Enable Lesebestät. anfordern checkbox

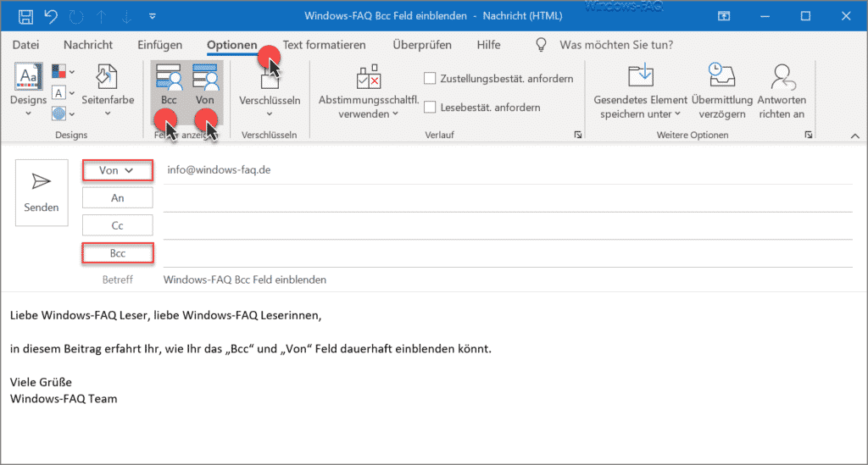click(x=430, y=108)
